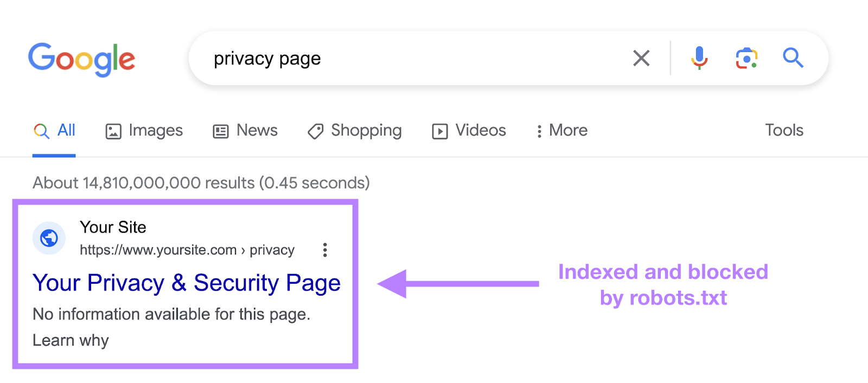Click the yoursite.com privacy URL breadcrumb

(187, 250)
